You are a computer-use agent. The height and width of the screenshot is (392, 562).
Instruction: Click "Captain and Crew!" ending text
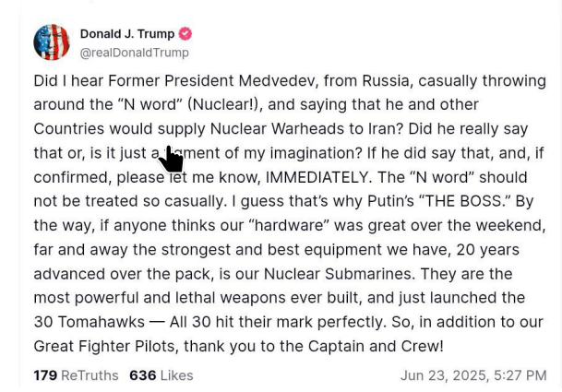click(x=376, y=347)
